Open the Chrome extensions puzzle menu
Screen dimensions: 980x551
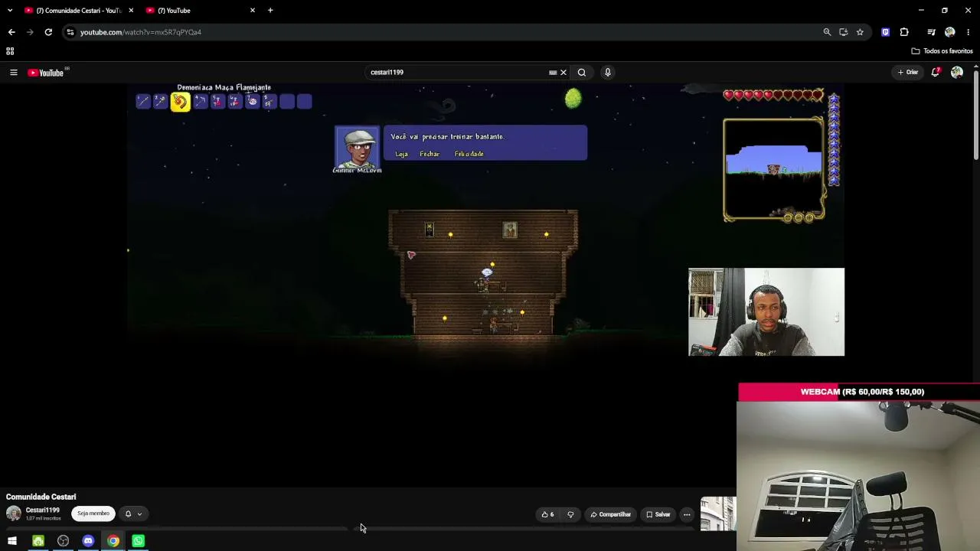point(904,32)
